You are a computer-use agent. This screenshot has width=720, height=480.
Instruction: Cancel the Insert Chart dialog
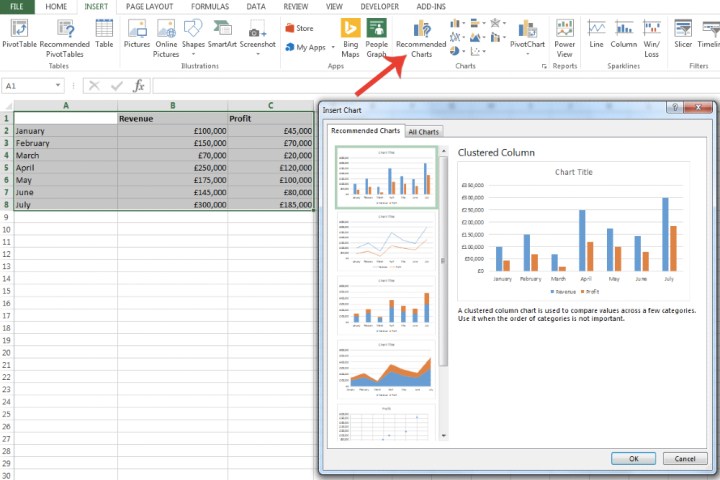click(x=684, y=458)
